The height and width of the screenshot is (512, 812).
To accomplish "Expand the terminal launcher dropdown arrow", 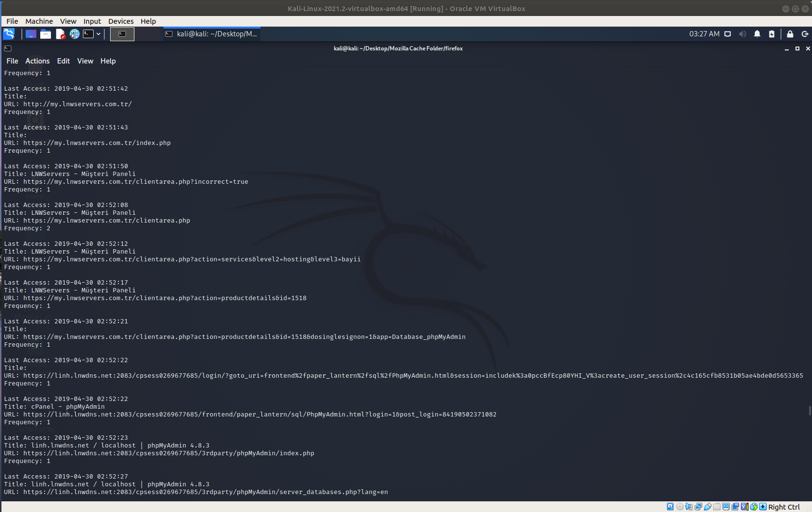I will [x=98, y=34].
